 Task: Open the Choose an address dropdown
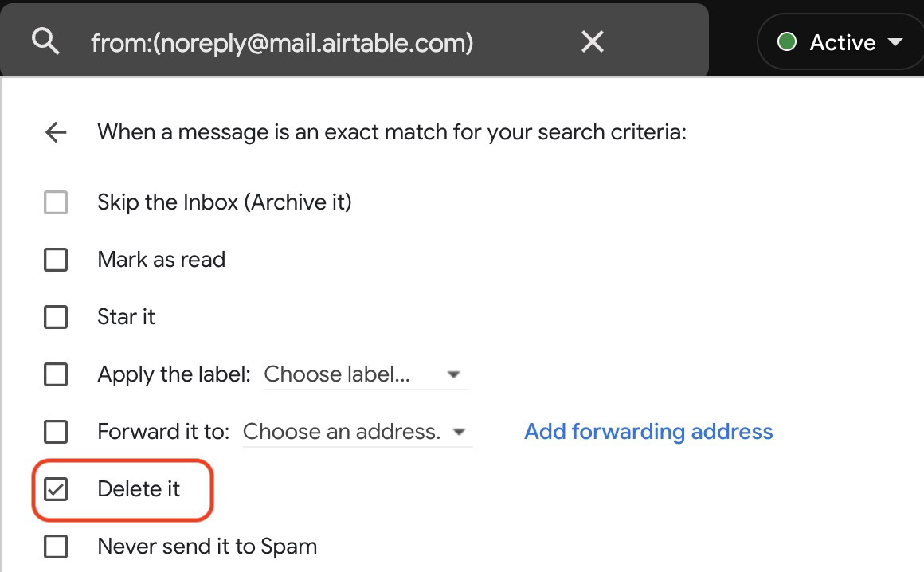(356, 432)
